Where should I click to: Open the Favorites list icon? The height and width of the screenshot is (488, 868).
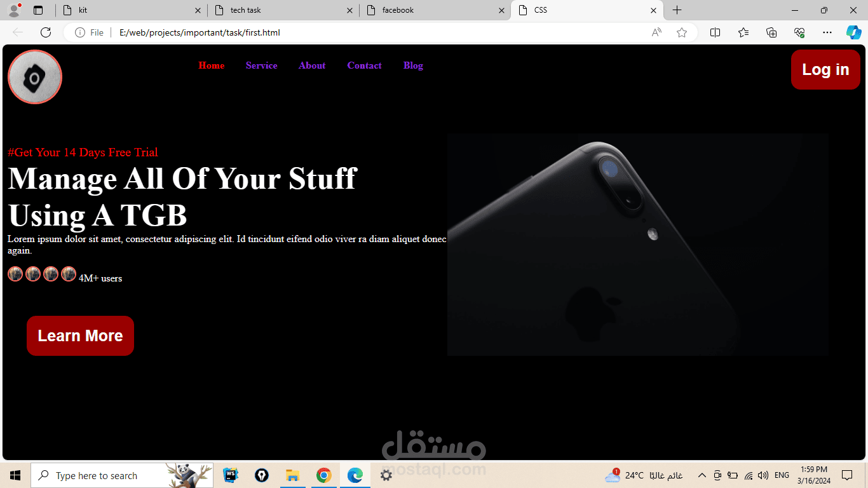click(x=743, y=32)
